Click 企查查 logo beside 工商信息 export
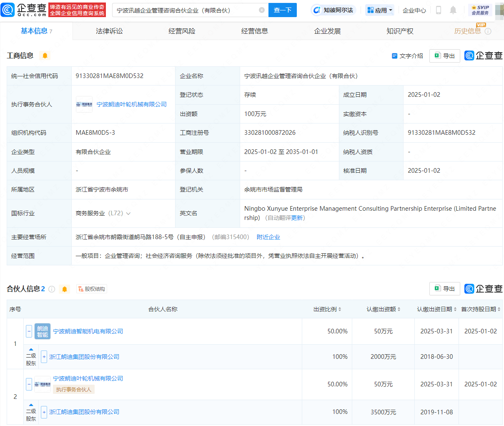The height and width of the screenshot is (426, 504). (x=484, y=55)
